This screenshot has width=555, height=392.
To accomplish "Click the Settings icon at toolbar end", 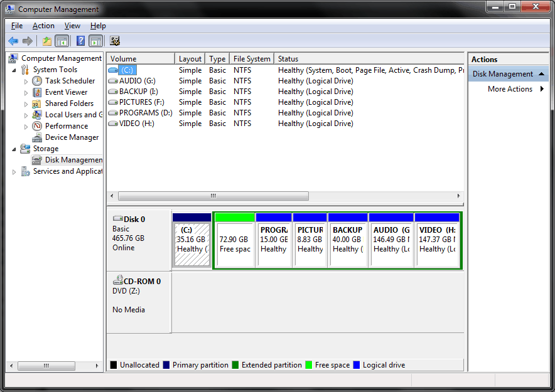I will (x=115, y=41).
